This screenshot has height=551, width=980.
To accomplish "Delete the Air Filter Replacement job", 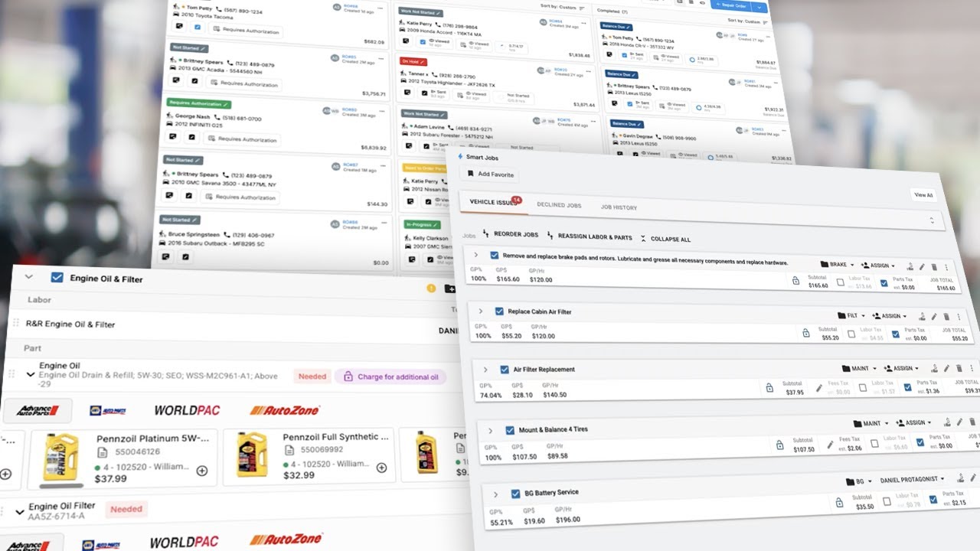I will tap(959, 370).
